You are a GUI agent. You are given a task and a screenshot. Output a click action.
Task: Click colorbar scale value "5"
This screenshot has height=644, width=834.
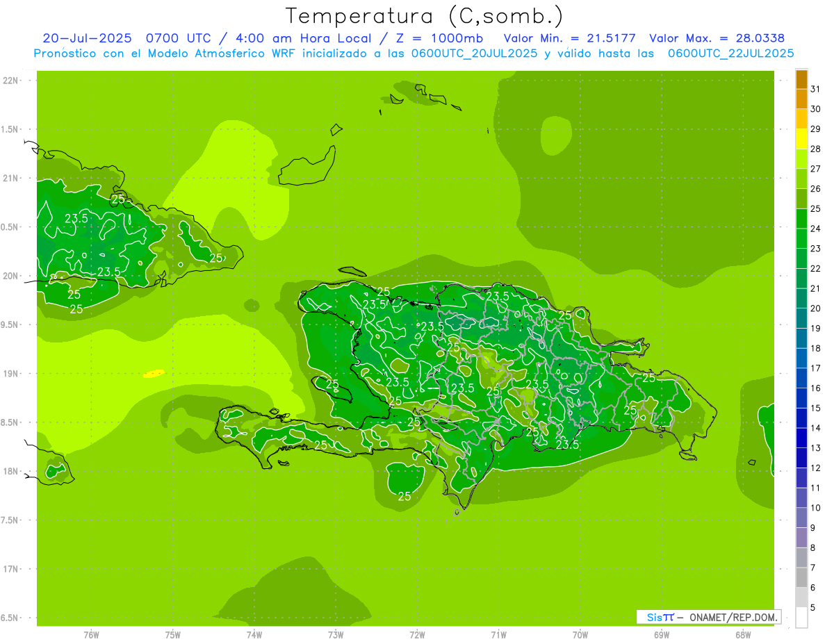[x=813, y=608]
